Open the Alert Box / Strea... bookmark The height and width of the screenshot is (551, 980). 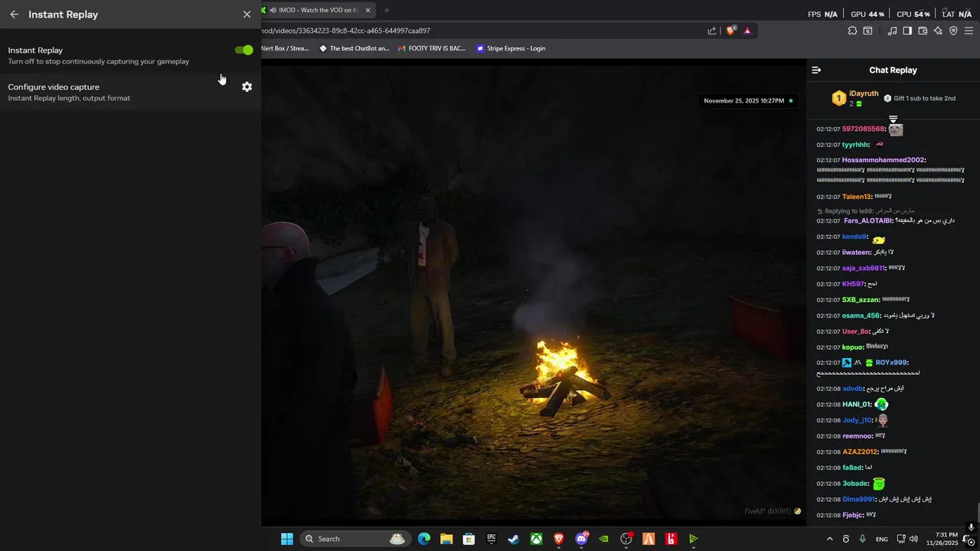[285, 48]
